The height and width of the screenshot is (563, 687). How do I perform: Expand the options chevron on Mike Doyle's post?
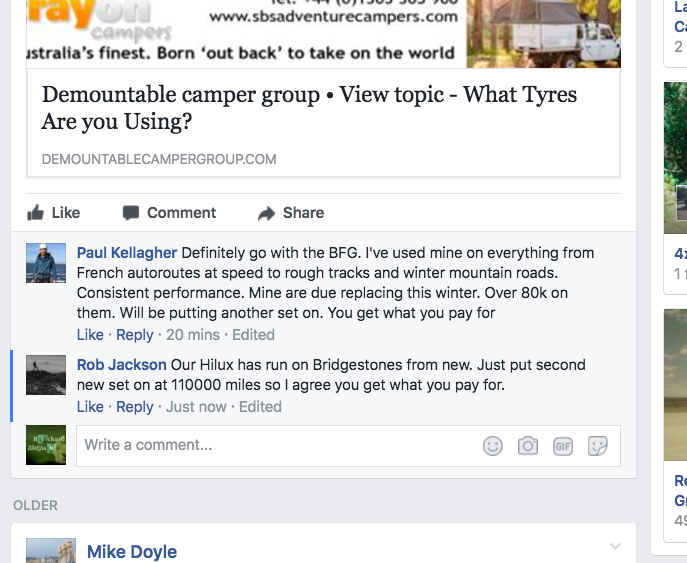tap(615, 546)
